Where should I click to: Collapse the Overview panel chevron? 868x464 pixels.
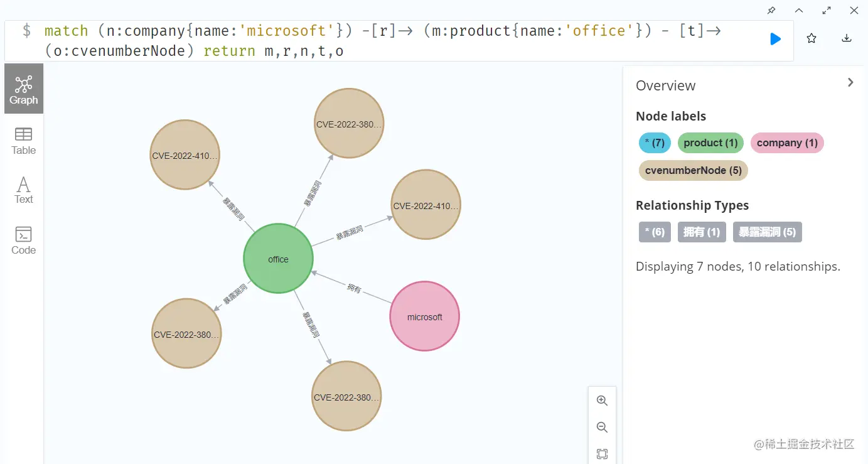(x=850, y=82)
